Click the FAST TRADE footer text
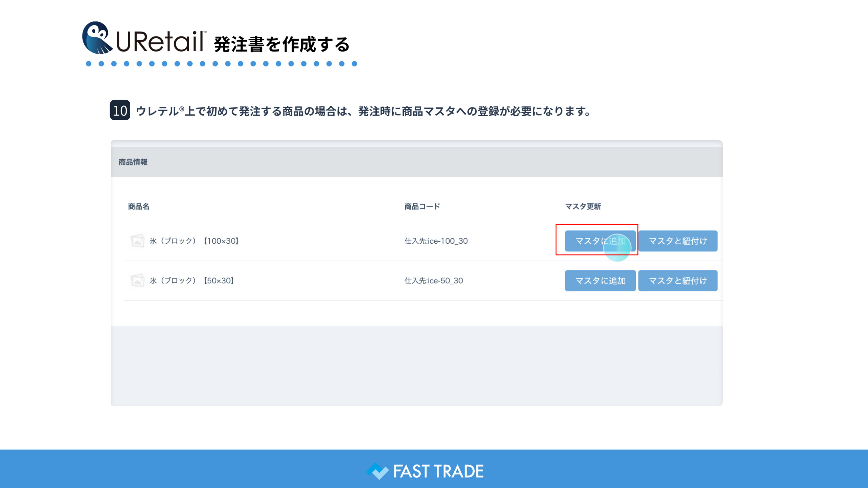Image resolution: width=868 pixels, height=488 pixels. (438, 471)
